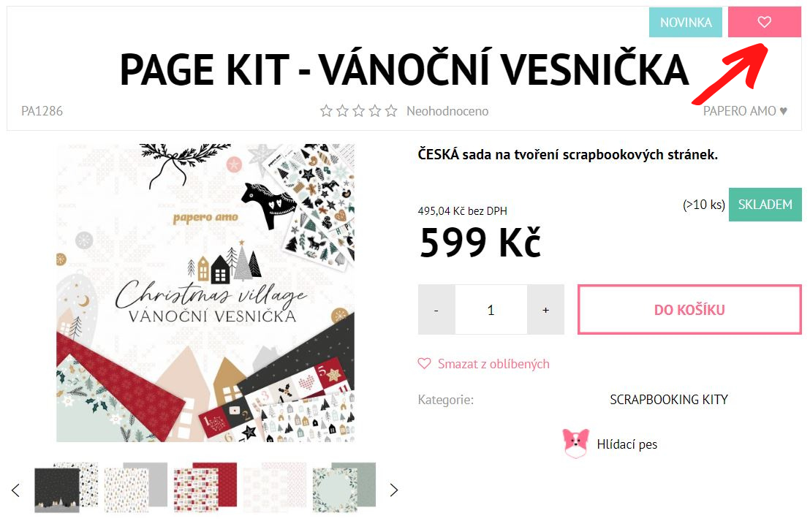Open the PAPERO AMO brand link
The width and height of the screenshot is (810, 532).
tap(745, 111)
